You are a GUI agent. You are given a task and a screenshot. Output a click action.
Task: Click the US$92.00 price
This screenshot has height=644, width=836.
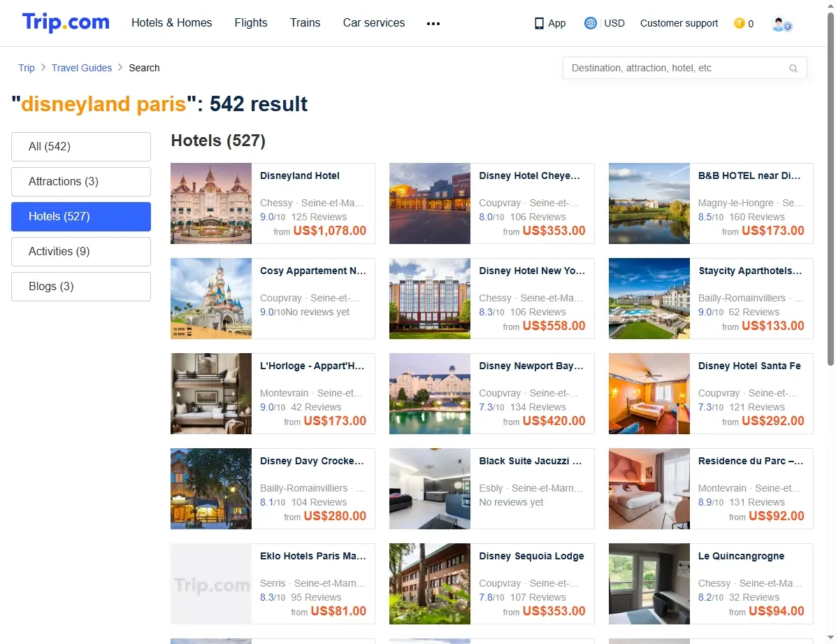[777, 516]
